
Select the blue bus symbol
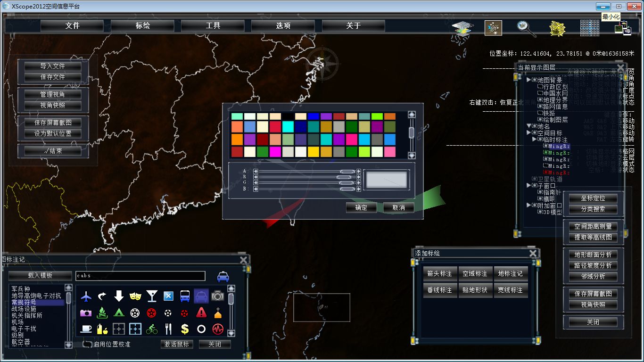click(185, 296)
